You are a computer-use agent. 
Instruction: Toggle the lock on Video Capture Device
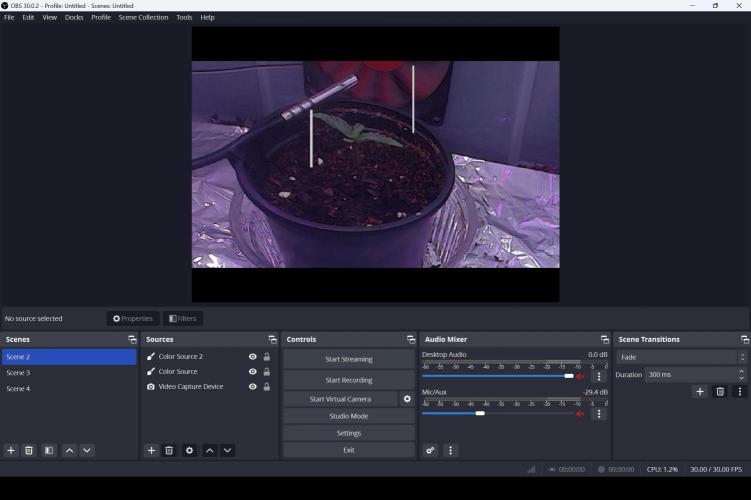click(267, 387)
